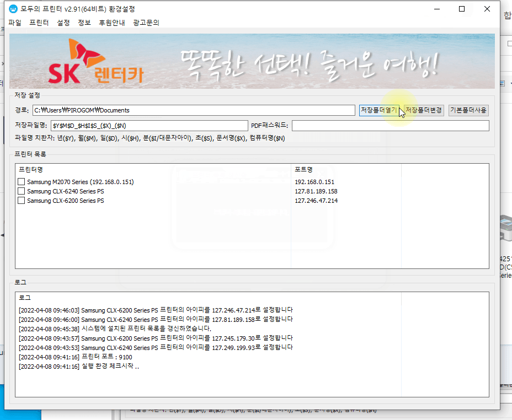Image resolution: width=512 pixels, height=420 pixels.
Task: Check the Samsung CLX-6240 Series PS checkbox
Action: point(21,191)
